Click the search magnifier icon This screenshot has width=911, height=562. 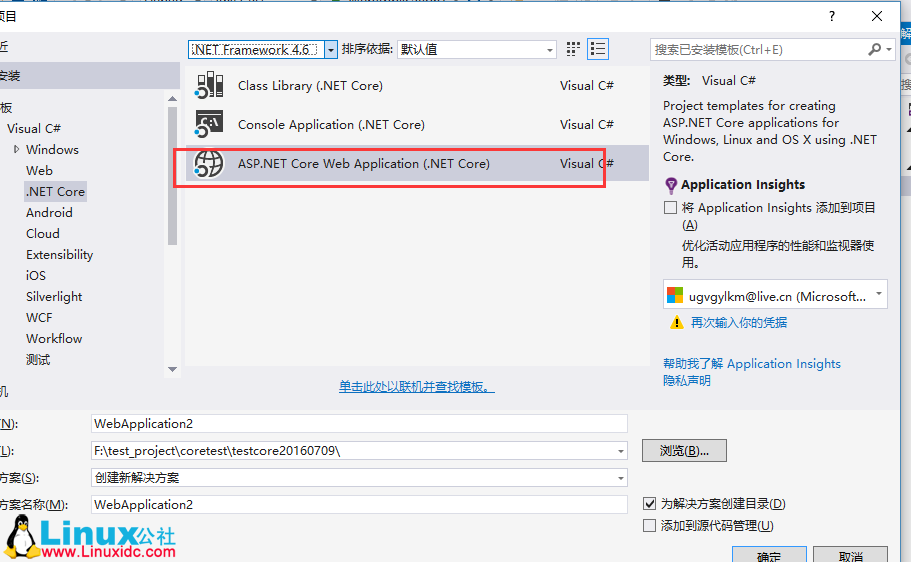[x=874, y=49]
